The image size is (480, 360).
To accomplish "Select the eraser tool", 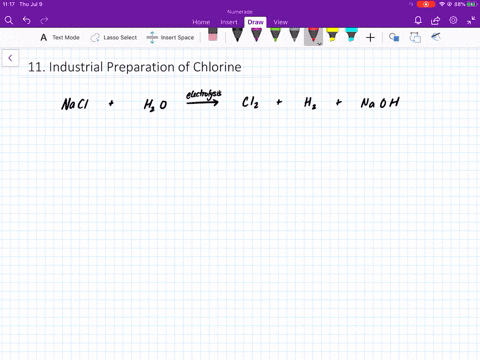I will [213, 35].
